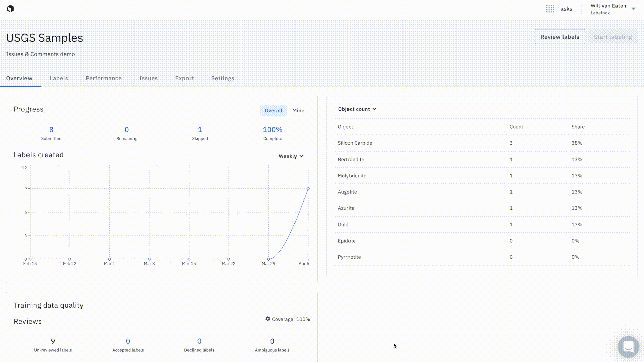Image resolution: width=644 pixels, height=362 pixels.
Task: Open the Labels tab
Action: click(x=59, y=78)
